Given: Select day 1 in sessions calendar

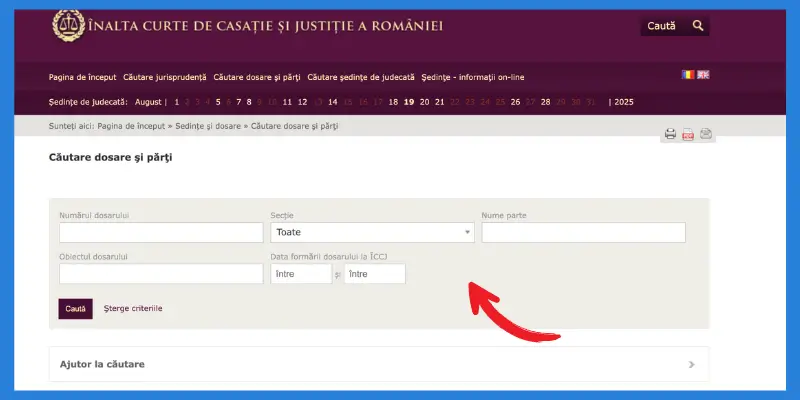Looking at the screenshot, I should (177, 102).
